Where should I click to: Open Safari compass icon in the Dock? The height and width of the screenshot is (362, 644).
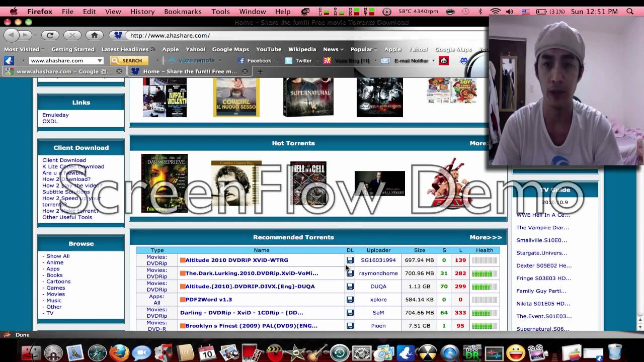pyautogui.click(x=97, y=352)
